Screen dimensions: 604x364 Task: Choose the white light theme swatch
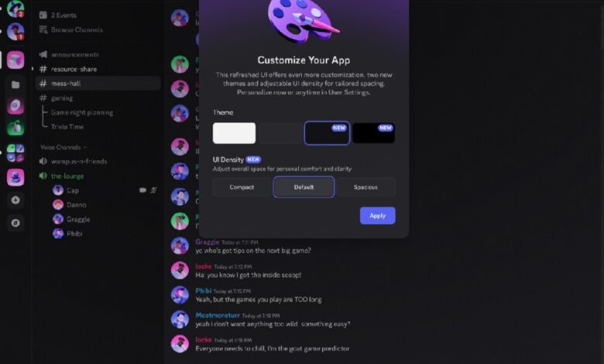click(x=234, y=133)
